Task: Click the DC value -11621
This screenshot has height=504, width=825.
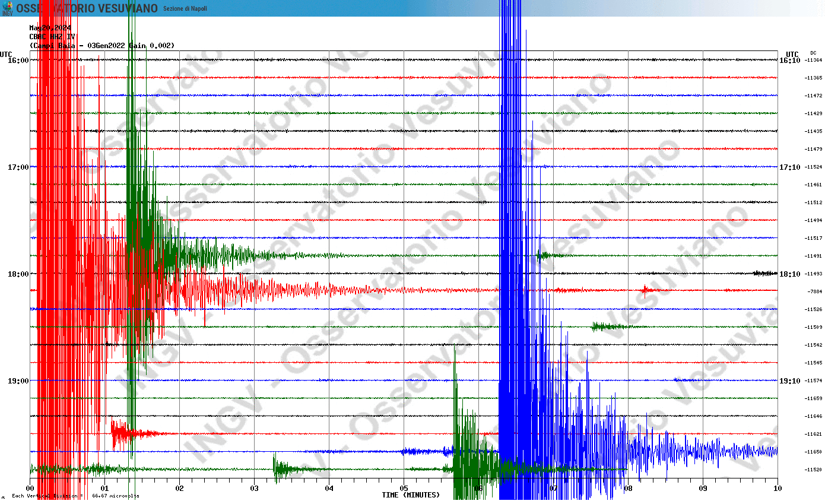Action: (x=813, y=434)
